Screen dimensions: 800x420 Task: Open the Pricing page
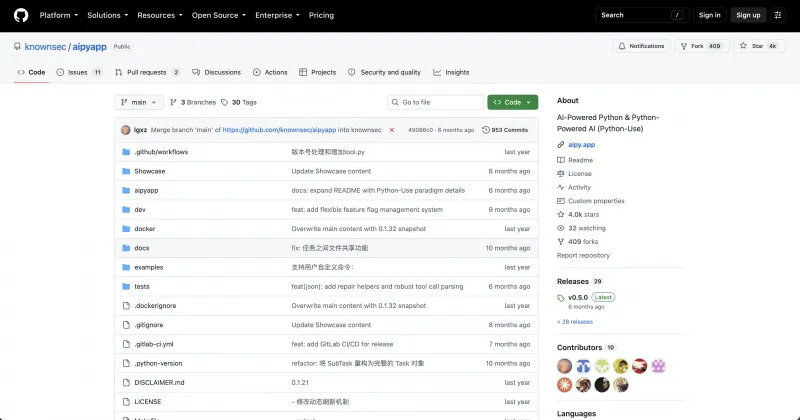[321, 15]
